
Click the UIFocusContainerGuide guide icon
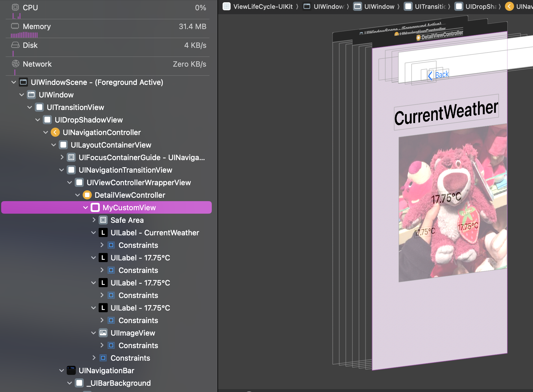pyautogui.click(x=71, y=158)
